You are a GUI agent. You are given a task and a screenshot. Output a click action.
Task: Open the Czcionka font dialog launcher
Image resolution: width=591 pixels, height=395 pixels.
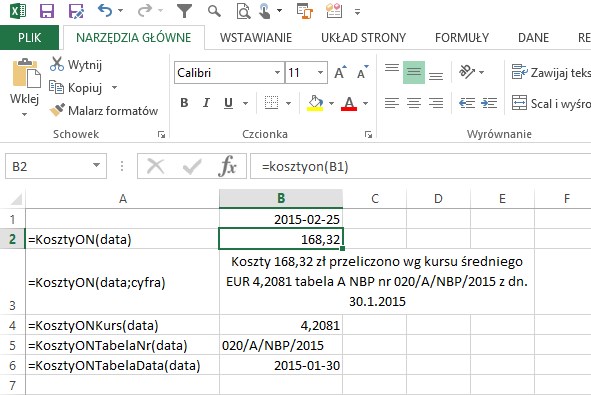[368, 135]
